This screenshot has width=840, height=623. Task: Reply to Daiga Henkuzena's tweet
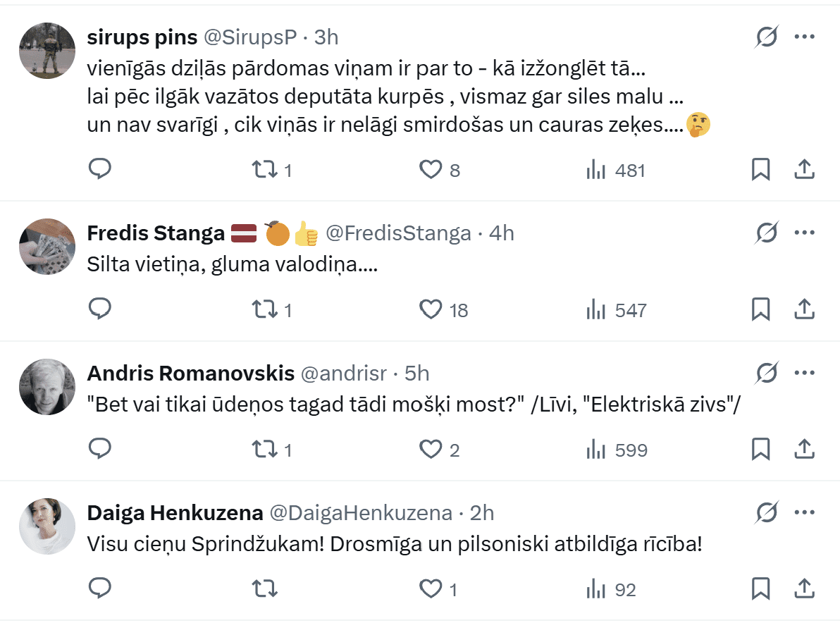pyautogui.click(x=99, y=588)
